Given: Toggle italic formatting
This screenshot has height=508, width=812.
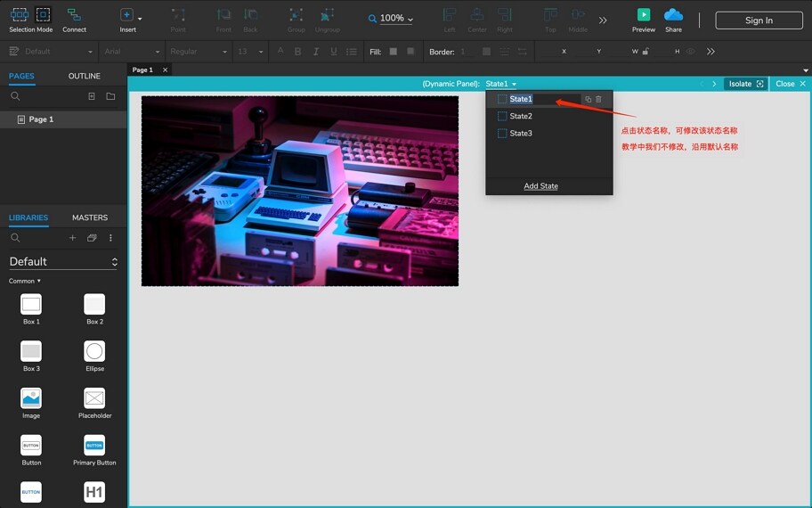Looking at the screenshot, I should 315,52.
